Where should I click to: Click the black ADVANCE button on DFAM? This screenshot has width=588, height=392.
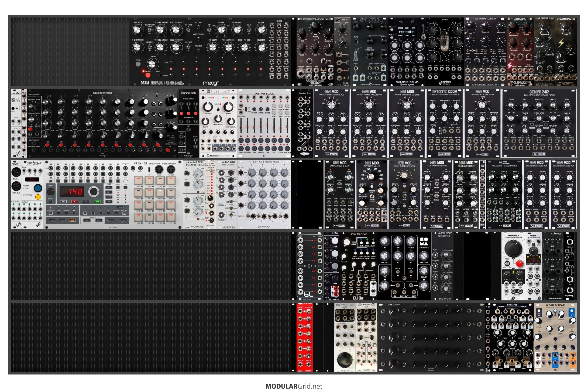pos(158,75)
